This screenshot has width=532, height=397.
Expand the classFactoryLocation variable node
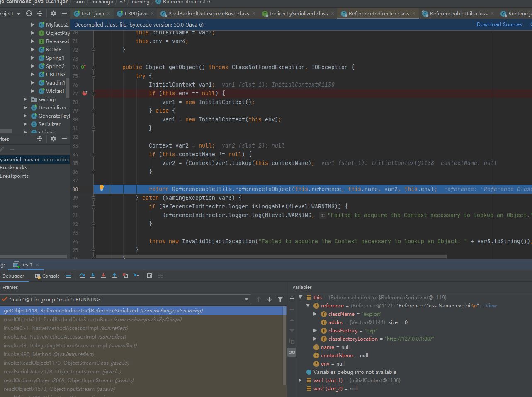click(315, 339)
